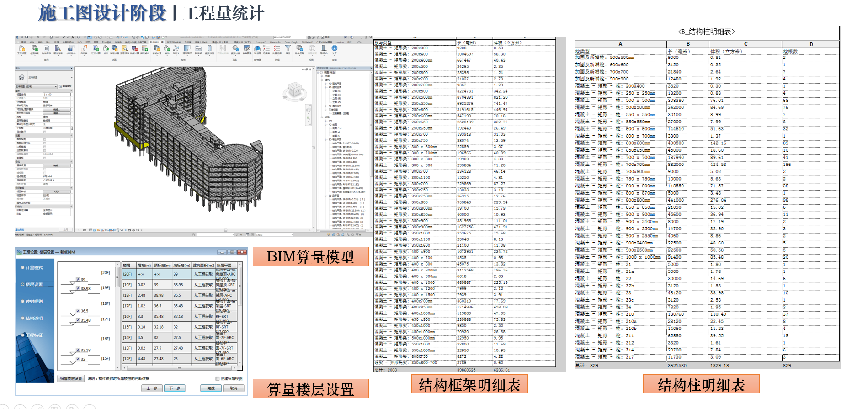
Task: Open the 建筑面积 ribbon tool
Action: [x=187, y=50]
